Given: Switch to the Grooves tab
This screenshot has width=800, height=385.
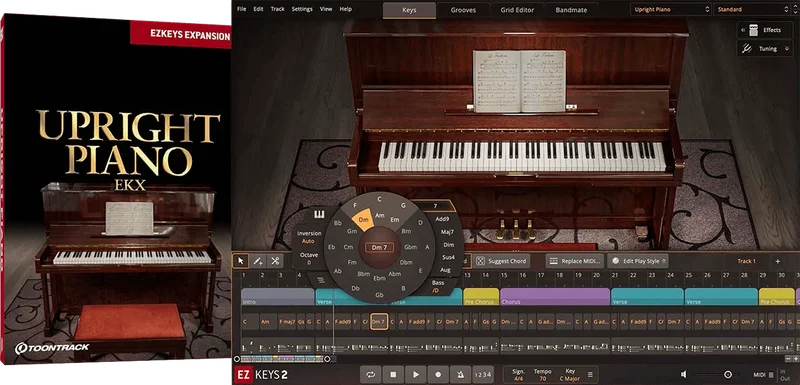Looking at the screenshot, I should (463, 10).
